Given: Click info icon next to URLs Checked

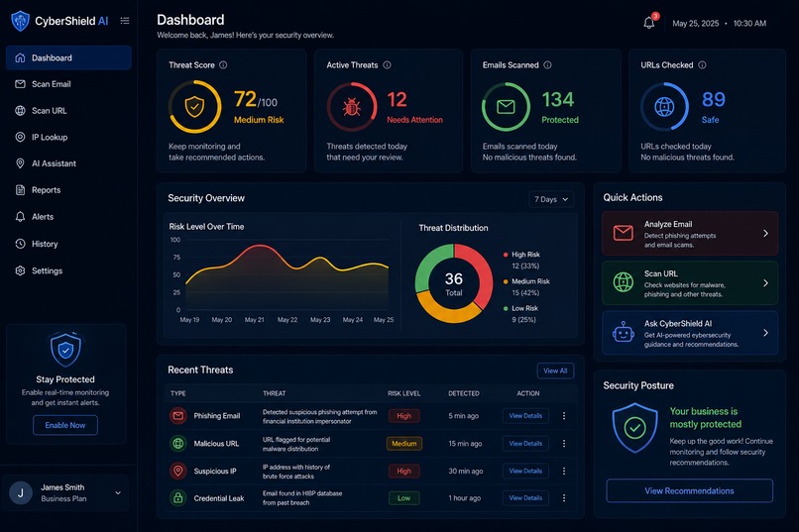Looking at the screenshot, I should 702,65.
